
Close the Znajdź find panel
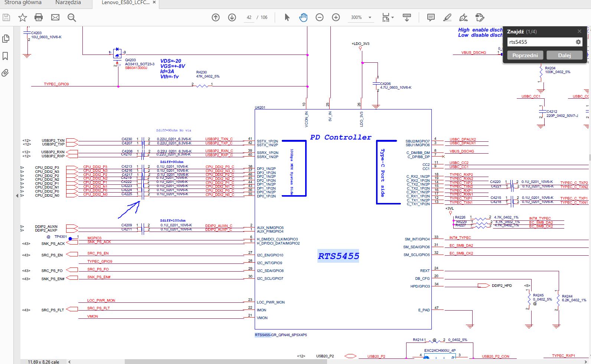point(579,31)
